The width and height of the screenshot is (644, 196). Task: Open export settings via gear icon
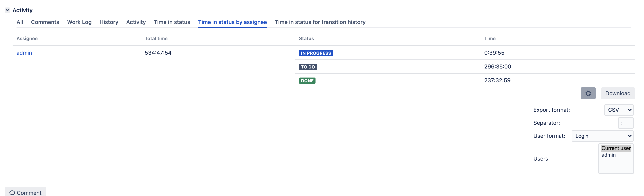point(588,93)
